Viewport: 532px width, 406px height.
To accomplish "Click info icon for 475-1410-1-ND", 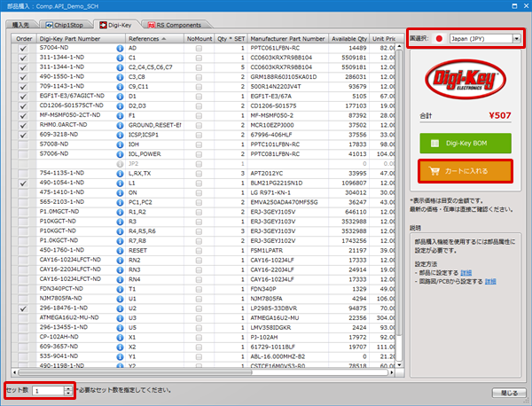I will [x=120, y=193].
